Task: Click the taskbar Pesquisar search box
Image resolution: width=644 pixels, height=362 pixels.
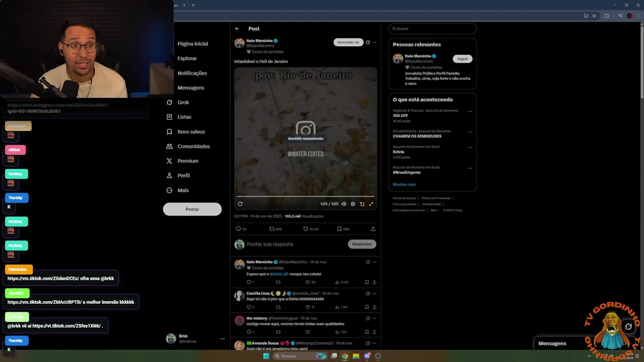Action: [300, 356]
